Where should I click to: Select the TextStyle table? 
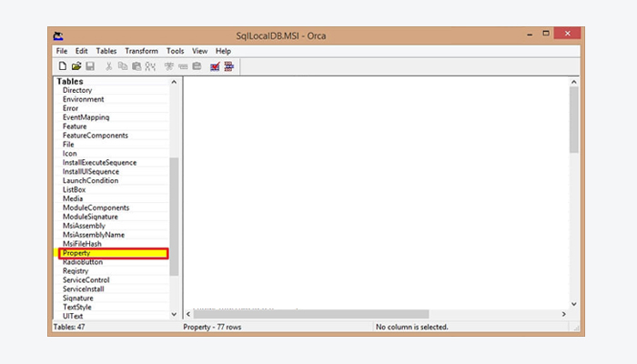coord(76,308)
